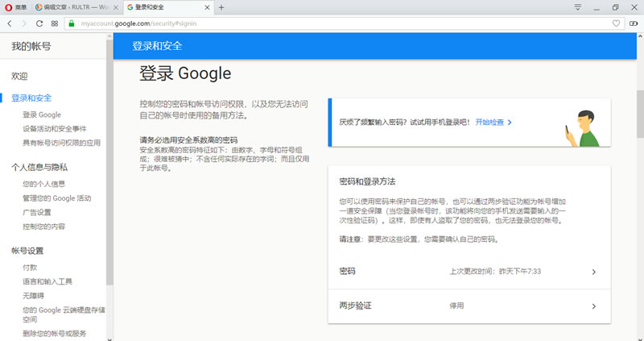Screen dimensions: 644x341
Task: Click the chevron beside 开始检查
Action: pos(510,123)
